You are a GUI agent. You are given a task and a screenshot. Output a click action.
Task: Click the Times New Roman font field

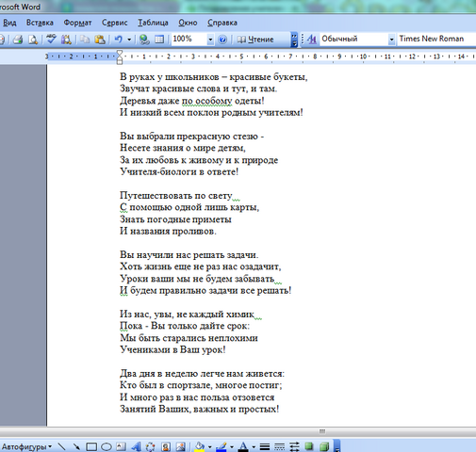point(436,39)
